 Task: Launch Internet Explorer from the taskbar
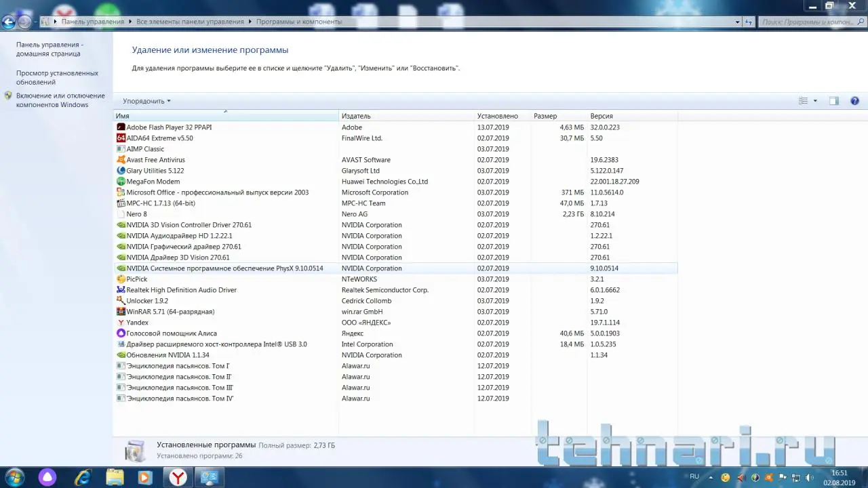coord(83,477)
